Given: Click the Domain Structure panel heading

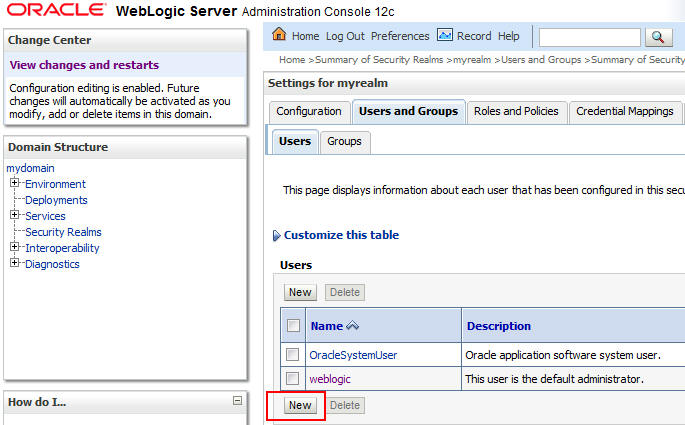Looking at the screenshot, I should point(58,147).
